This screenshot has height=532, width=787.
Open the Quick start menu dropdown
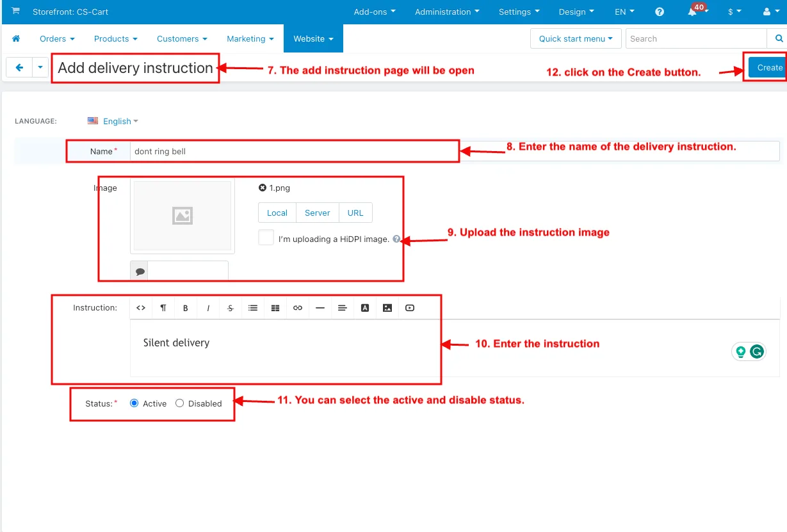point(576,38)
